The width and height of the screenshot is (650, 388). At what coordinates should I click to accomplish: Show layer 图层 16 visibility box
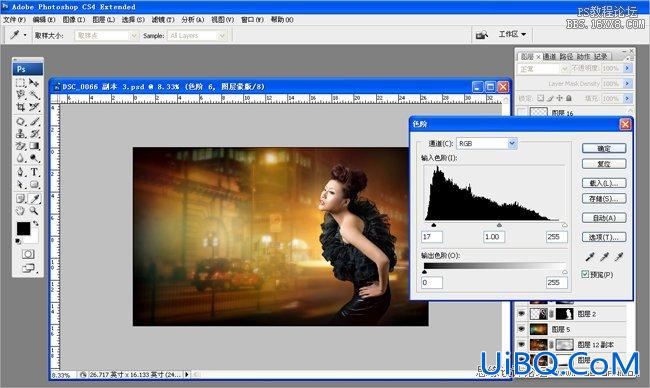pyautogui.click(x=521, y=112)
